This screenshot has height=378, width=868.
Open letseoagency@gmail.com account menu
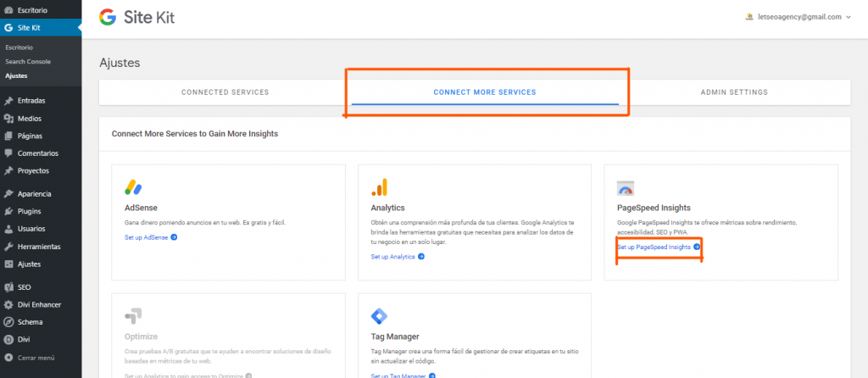coord(798,17)
